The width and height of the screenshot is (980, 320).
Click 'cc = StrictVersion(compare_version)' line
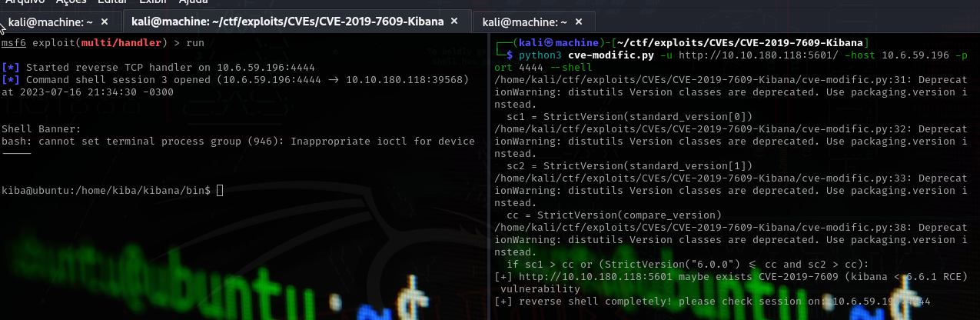614,215
